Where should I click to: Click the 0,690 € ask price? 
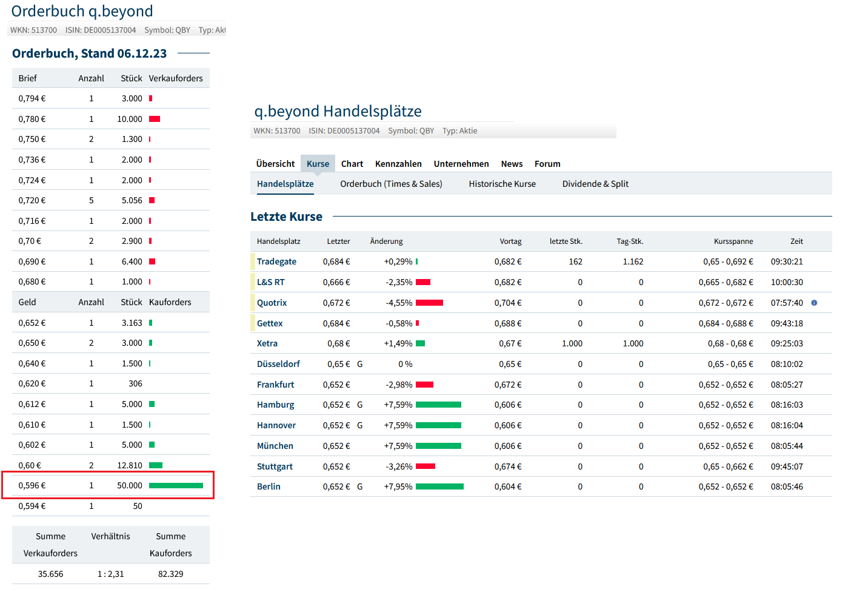[32, 261]
